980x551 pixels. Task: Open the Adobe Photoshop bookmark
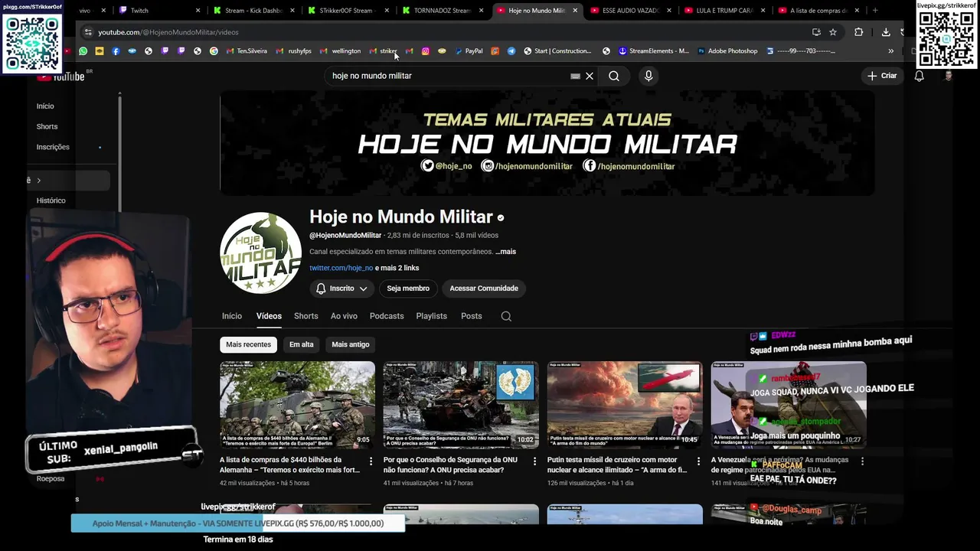[x=727, y=51]
